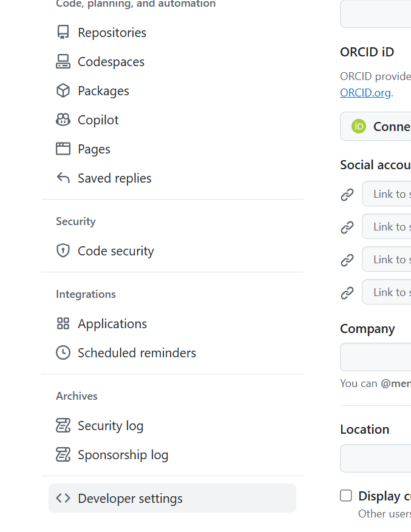Click the first social account link field
This screenshot has width=411, height=532.
pos(387,194)
